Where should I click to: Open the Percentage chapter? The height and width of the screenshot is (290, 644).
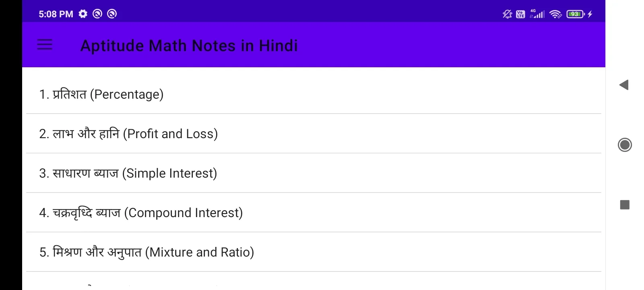pos(314,94)
